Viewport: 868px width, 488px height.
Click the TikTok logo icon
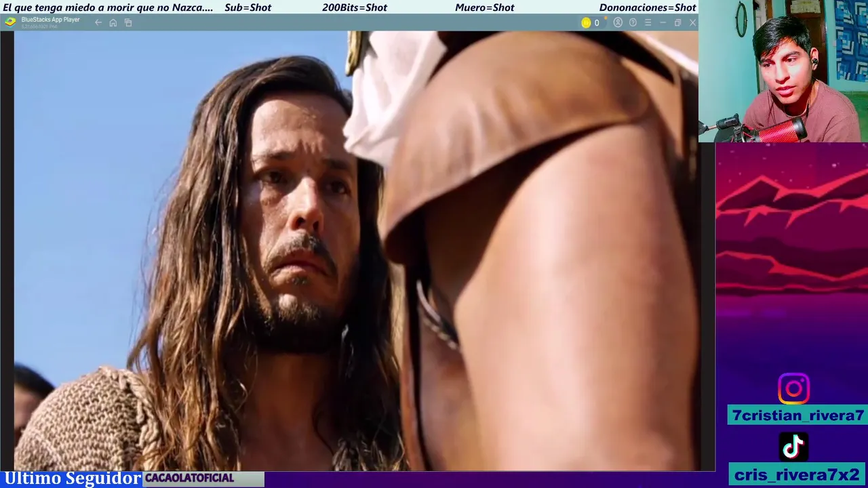(793, 447)
